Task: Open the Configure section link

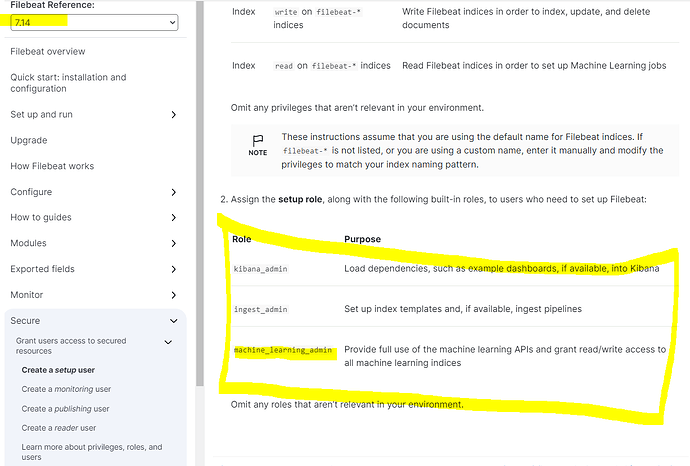Action: click(x=31, y=192)
